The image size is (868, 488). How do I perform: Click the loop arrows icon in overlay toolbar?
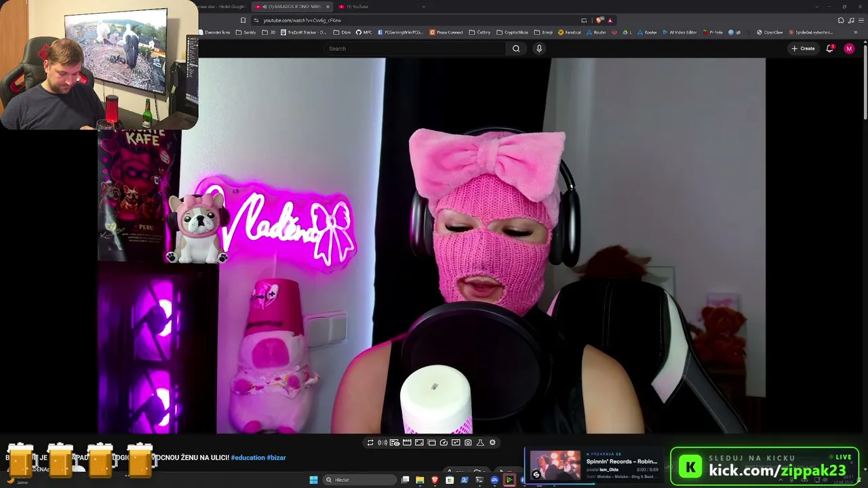[370, 443]
